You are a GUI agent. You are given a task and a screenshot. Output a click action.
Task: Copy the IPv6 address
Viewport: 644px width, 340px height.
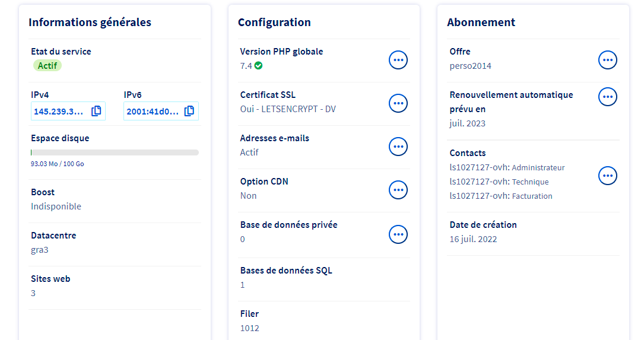click(x=189, y=111)
